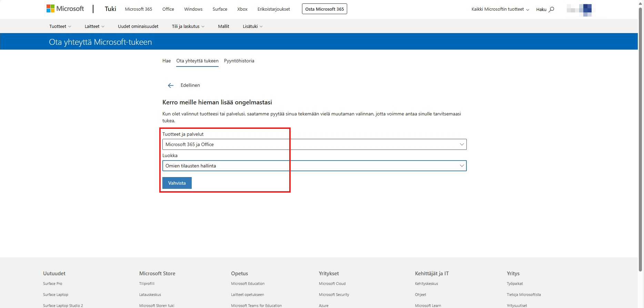
Task: Open Tietoja Microsoftista footer link
Action: click(x=524, y=295)
